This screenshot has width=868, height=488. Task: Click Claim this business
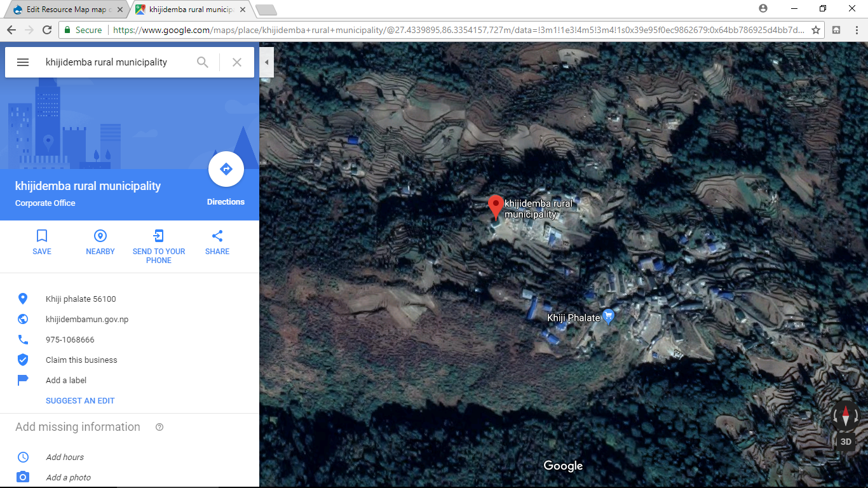(x=81, y=360)
